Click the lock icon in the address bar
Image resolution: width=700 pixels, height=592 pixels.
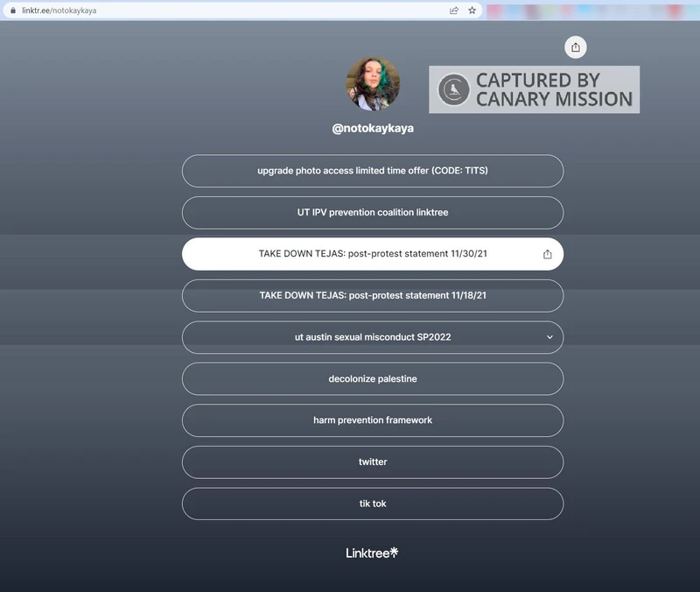click(x=10, y=11)
